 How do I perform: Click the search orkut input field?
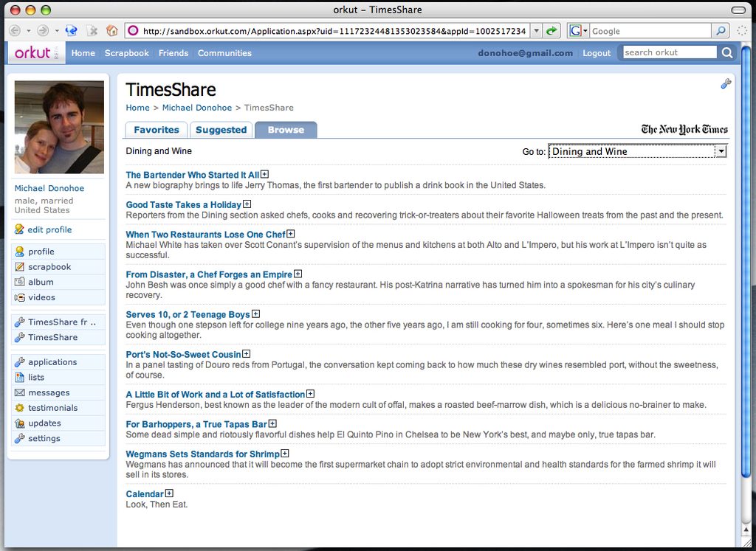tap(669, 52)
